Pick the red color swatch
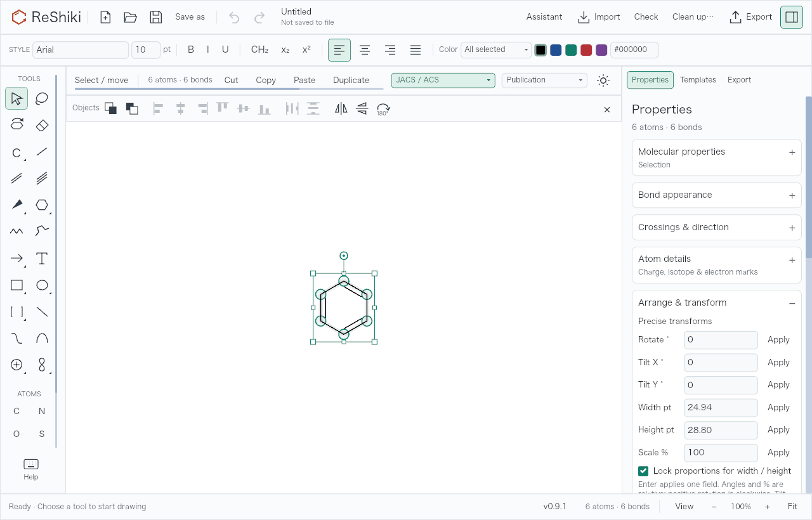 point(586,50)
